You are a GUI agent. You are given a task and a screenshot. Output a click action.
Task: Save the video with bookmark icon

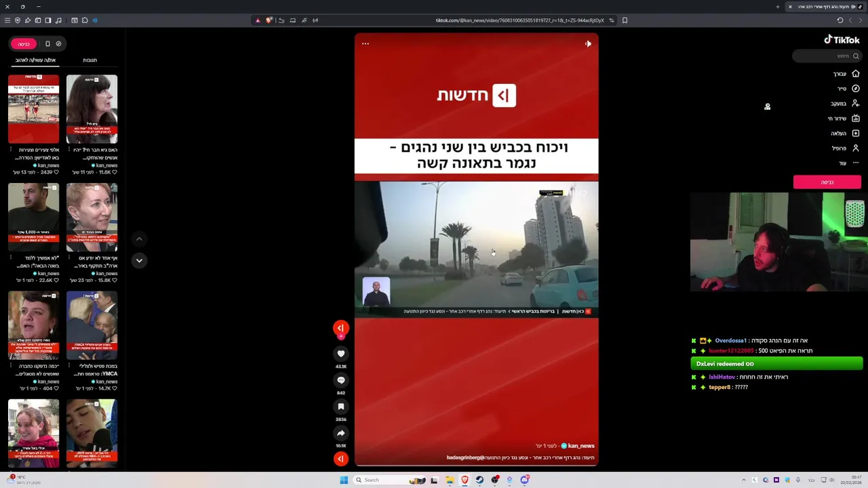tap(341, 407)
